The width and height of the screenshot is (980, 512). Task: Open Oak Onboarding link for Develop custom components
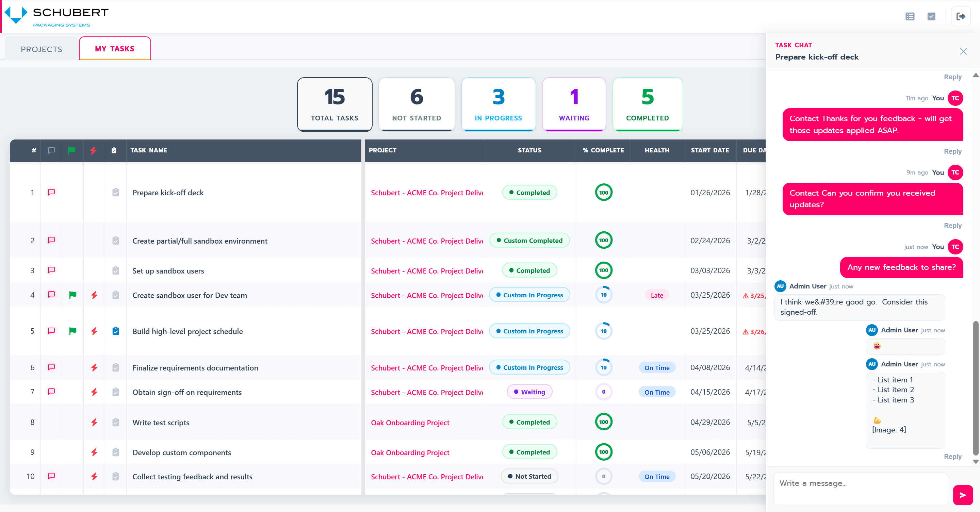(410, 452)
